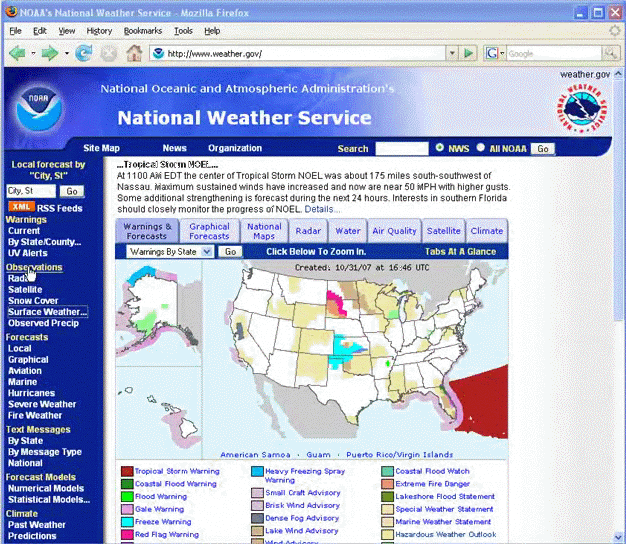The width and height of the screenshot is (626, 544).
Task: Open the Tools menu
Action: click(x=183, y=31)
